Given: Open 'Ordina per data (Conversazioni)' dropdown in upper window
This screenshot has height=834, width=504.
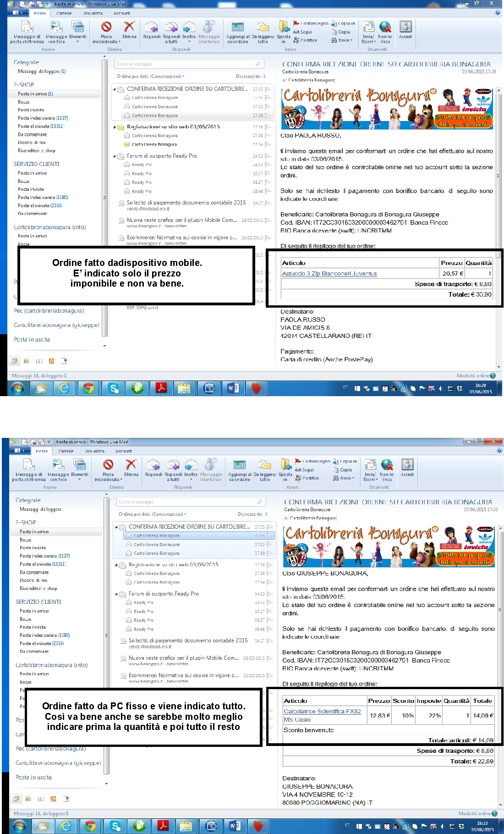Looking at the screenshot, I should (150, 77).
